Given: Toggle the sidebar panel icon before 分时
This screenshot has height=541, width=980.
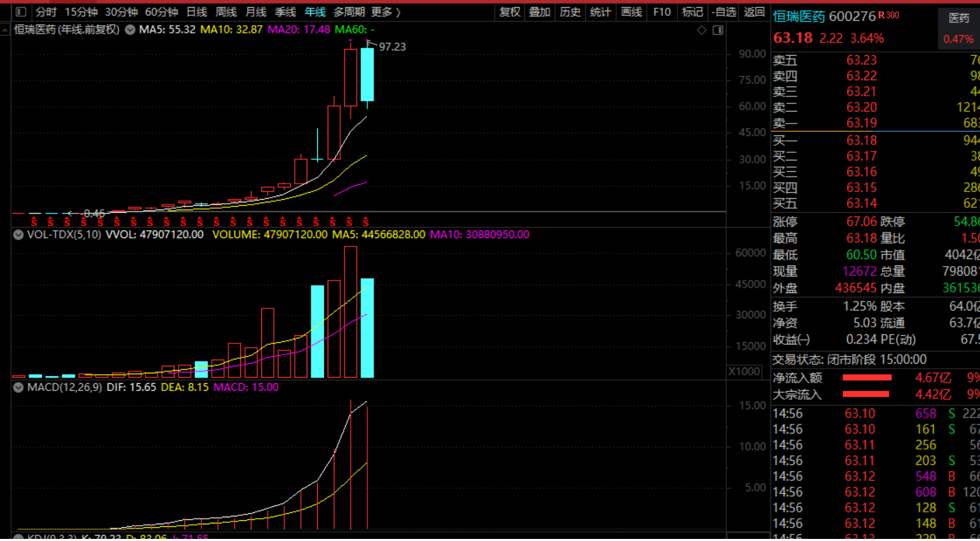Looking at the screenshot, I should pyautogui.click(x=21, y=12).
